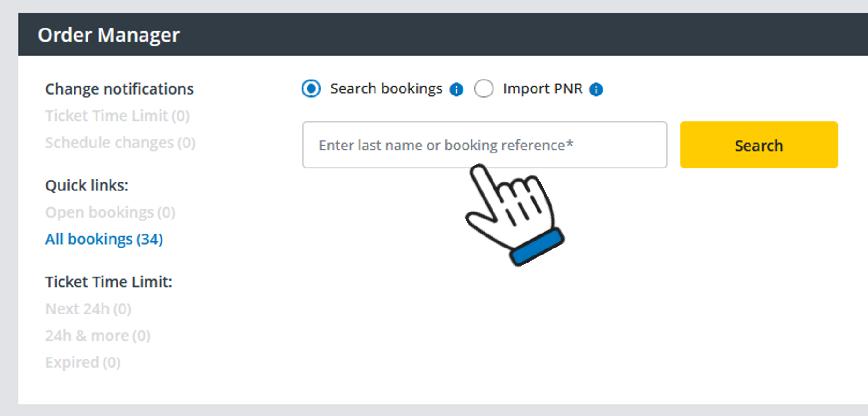The image size is (868, 416).
Task: Filter by Next 24h (0) ticket limit
Action: coord(88,309)
